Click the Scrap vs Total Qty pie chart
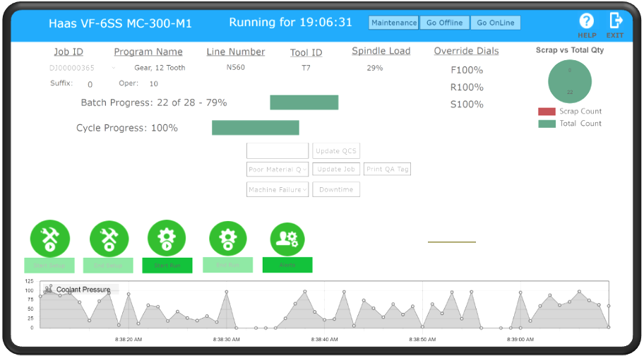Screen dimensions: 644x356 click(570, 81)
